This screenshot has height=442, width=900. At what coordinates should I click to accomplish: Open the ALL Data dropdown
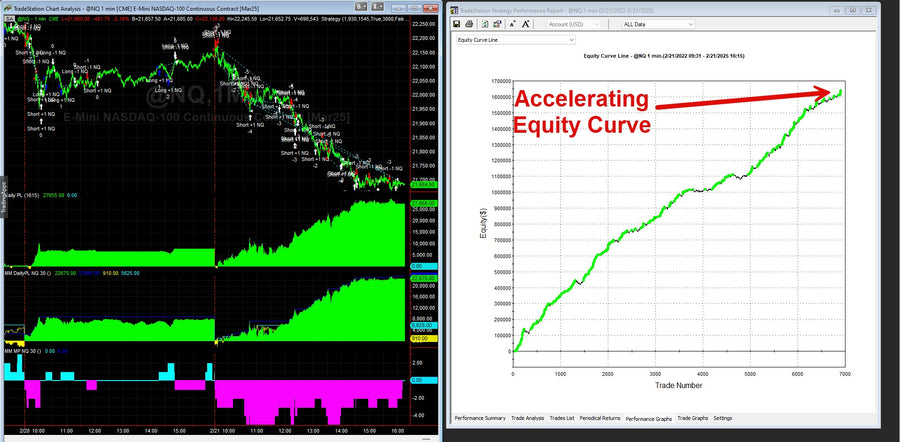click(657, 24)
